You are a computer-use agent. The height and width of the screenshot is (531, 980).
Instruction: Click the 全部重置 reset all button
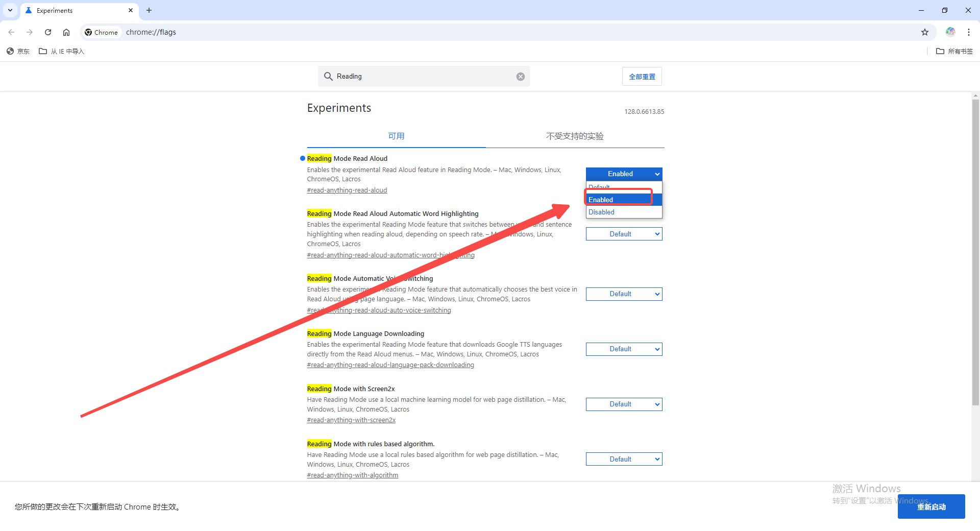click(x=642, y=77)
